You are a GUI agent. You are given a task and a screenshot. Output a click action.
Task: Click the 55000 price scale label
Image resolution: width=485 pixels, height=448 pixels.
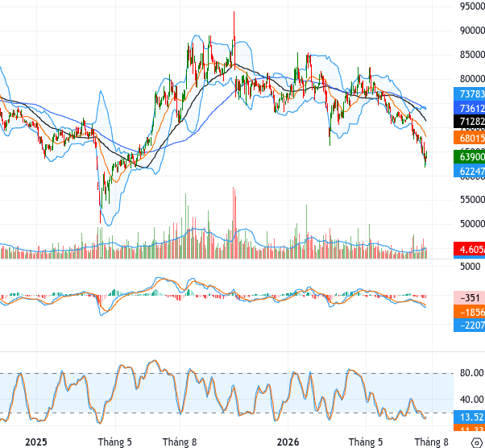click(x=472, y=200)
